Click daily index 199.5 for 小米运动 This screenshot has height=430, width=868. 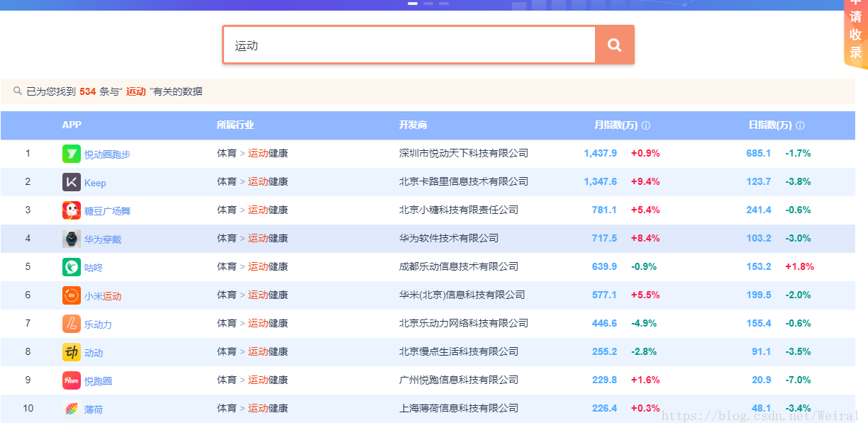click(759, 295)
